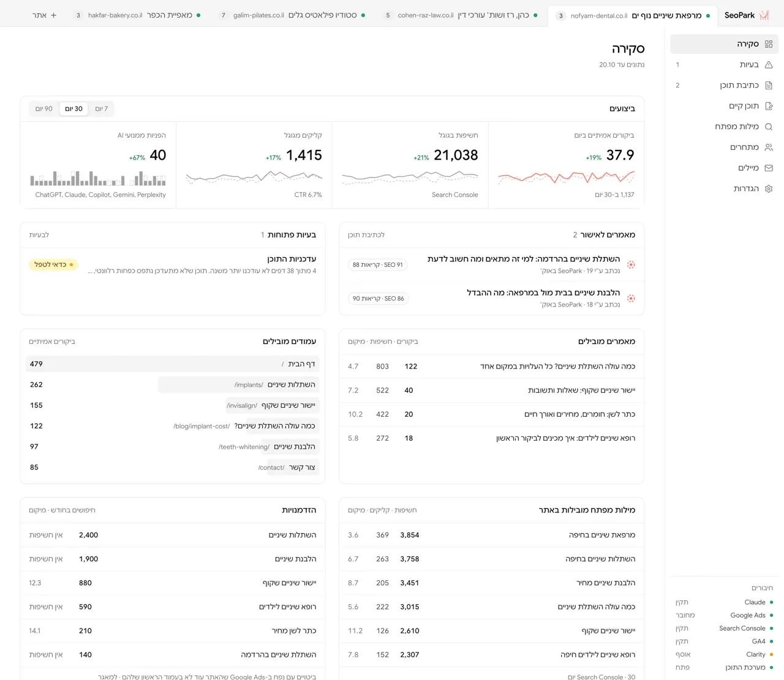Click the מתחרים people icon
Viewport: 784px width, 680px height.
tap(769, 148)
